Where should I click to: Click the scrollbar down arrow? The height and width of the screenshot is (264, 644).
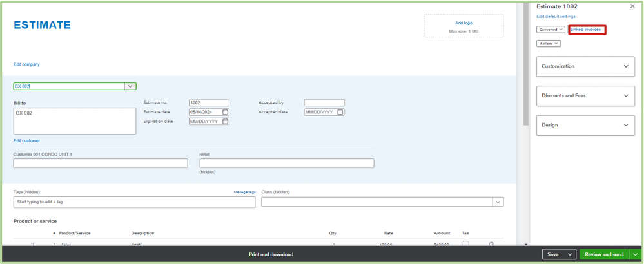[526, 244]
